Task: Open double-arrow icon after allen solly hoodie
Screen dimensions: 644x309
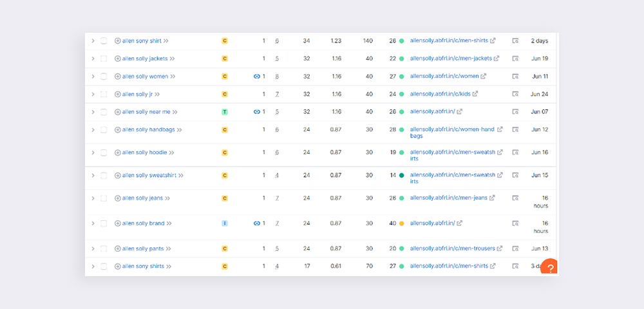Action: click(x=172, y=153)
